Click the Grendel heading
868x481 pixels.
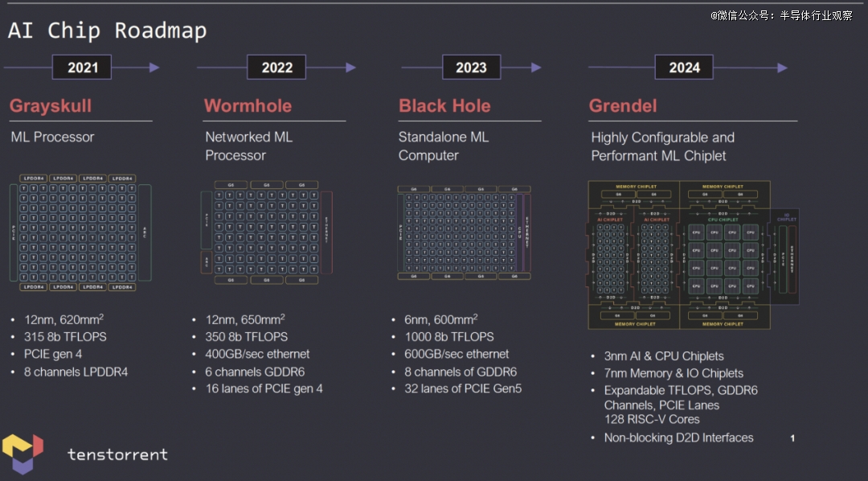pyautogui.click(x=623, y=105)
